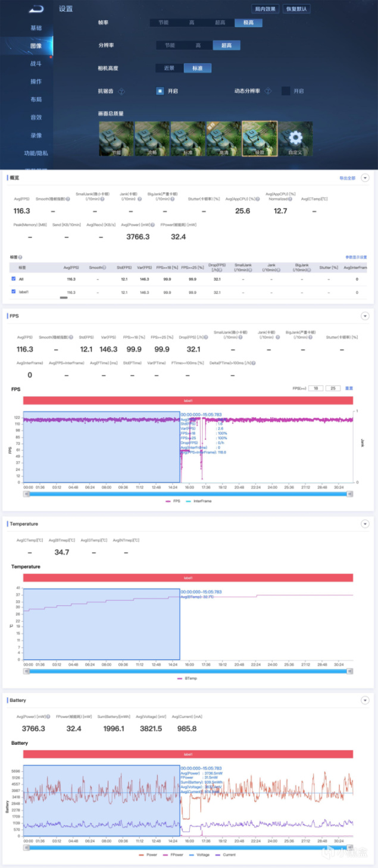The width and height of the screenshot is (378, 868).
Task: Click the FPS chart timeline scrollbar
Action: [x=189, y=494]
